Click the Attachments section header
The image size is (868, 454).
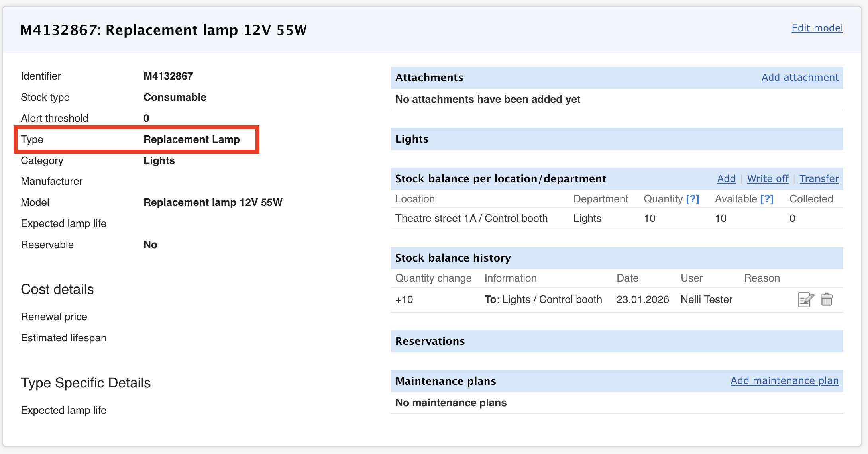coord(429,78)
